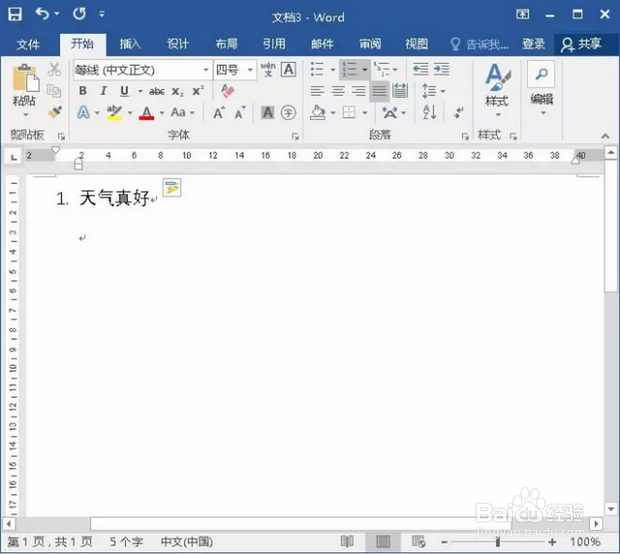Increase the paragraph indent
620x554 pixels.
click(x=441, y=70)
